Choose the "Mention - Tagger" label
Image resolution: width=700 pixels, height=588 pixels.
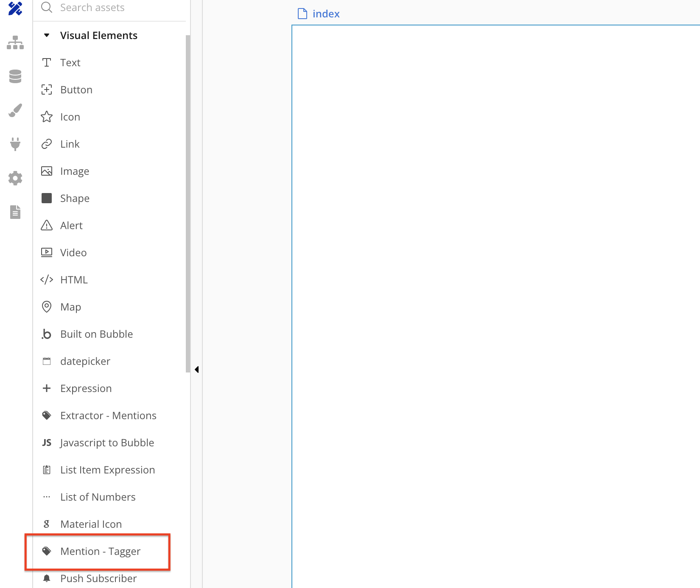pyautogui.click(x=101, y=551)
